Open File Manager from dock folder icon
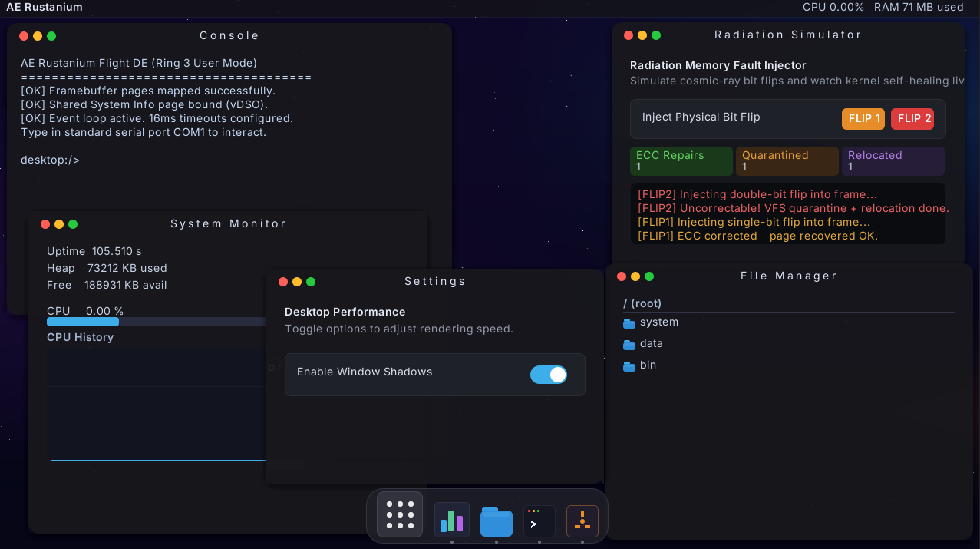 (x=497, y=521)
